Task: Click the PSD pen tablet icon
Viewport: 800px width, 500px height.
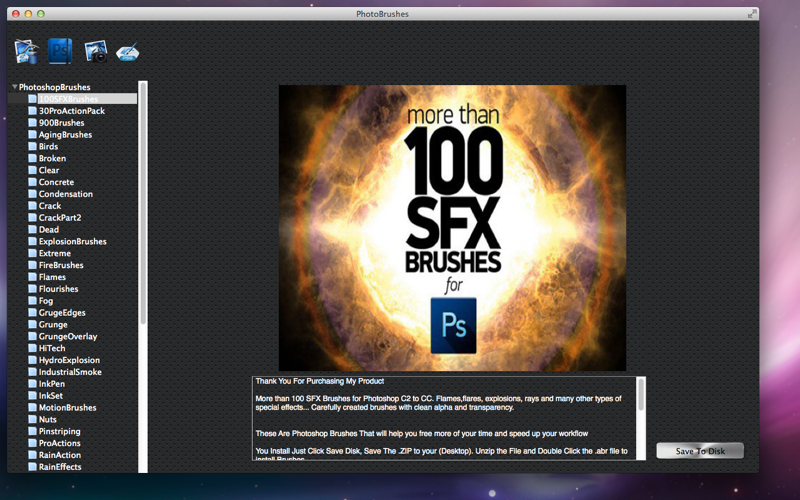Action: coord(127,52)
